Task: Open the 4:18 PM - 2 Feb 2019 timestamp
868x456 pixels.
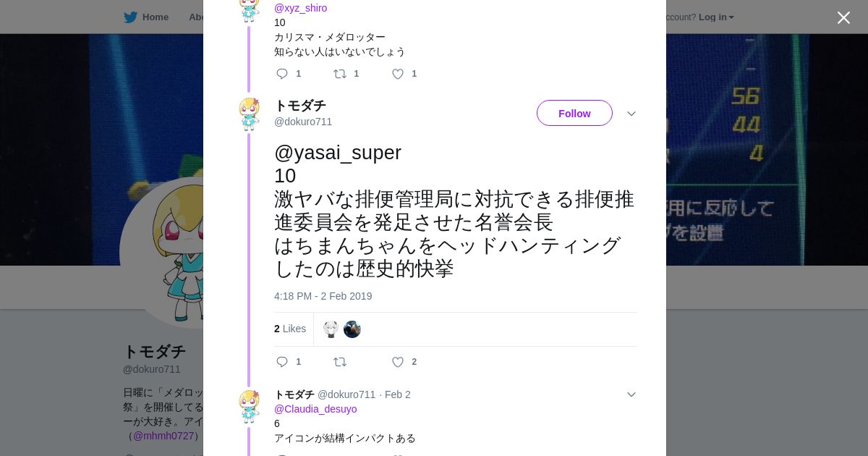Action: 323,296
